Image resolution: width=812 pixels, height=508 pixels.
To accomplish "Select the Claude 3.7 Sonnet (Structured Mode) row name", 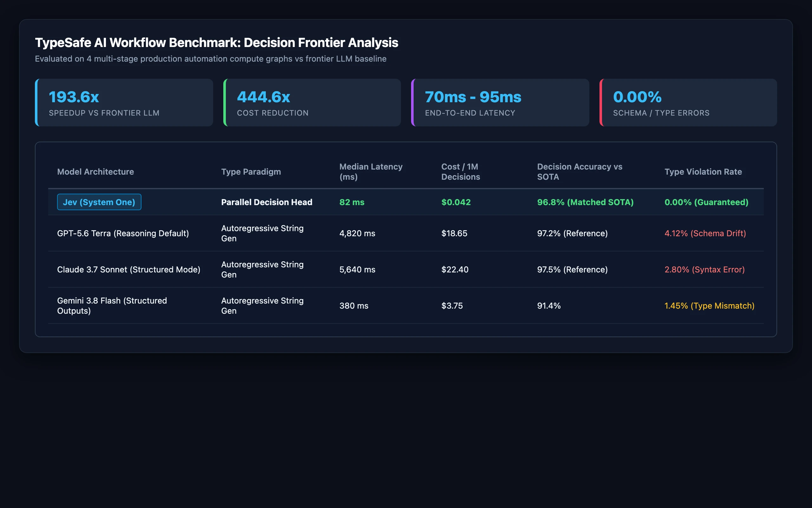I will pos(128,270).
